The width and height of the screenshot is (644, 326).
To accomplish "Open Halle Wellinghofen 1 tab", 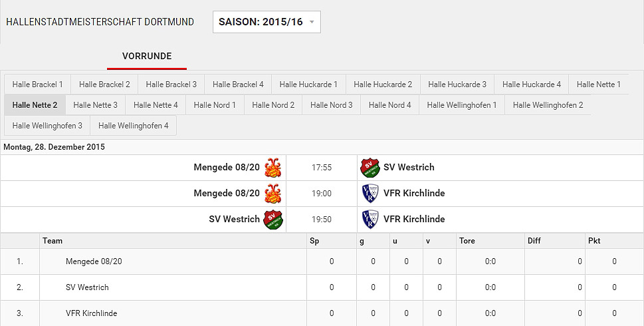I will [x=462, y=105].
